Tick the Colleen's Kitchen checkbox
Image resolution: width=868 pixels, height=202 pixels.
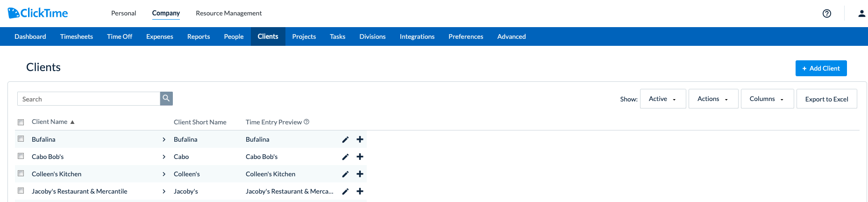point(21,173)
